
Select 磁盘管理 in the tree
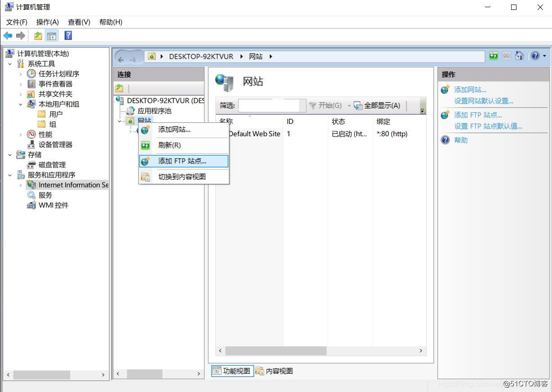coord(52,165)
